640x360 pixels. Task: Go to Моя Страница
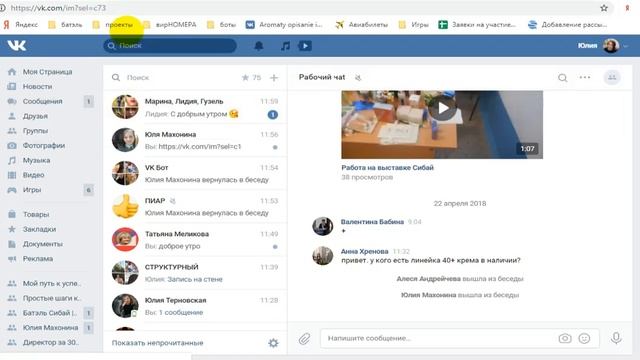tap(47, 72)
